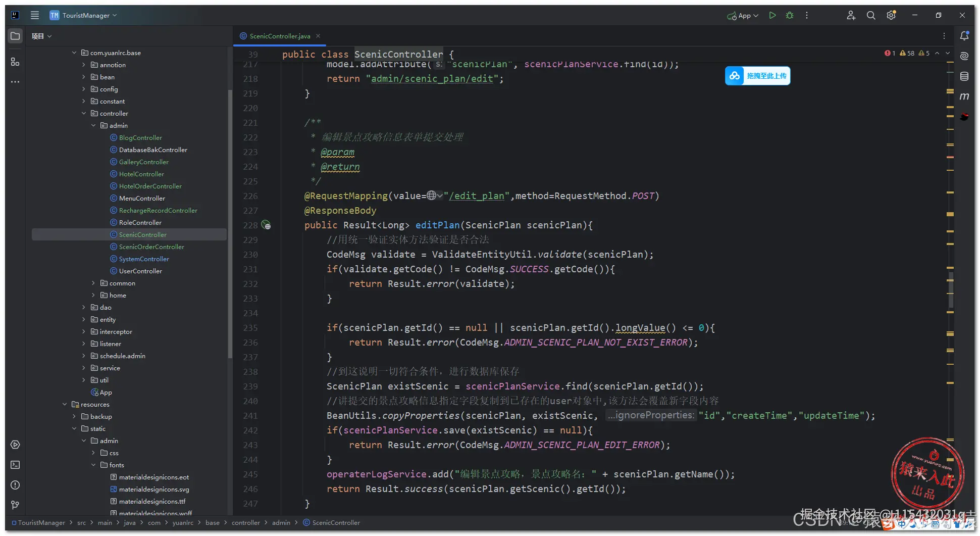The height and width of the screenshot is (536, 980).
Task: Open more run actions menu
Action: pos(807,15)
